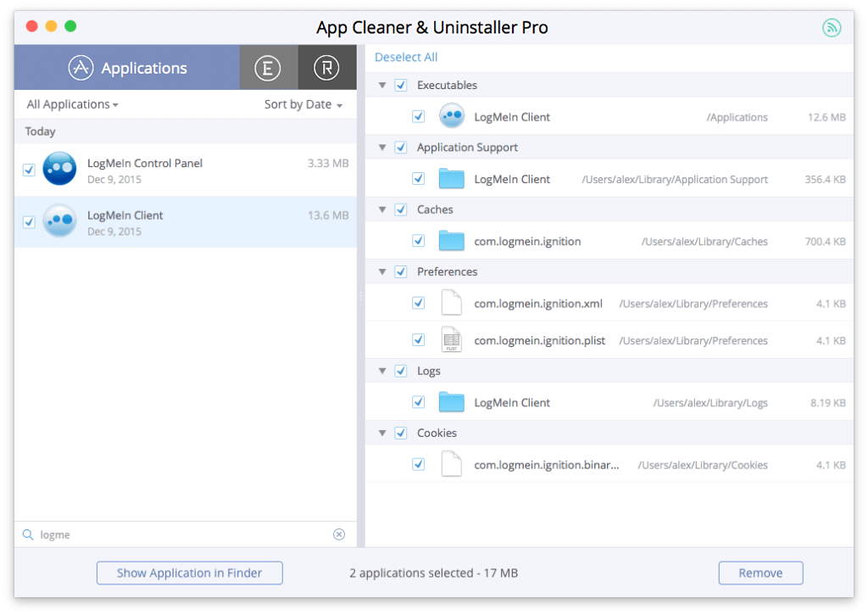The height and width of the screenshot is (615, 868).
Task: Switch to the Remains tab icon
Action: point(326,68)
